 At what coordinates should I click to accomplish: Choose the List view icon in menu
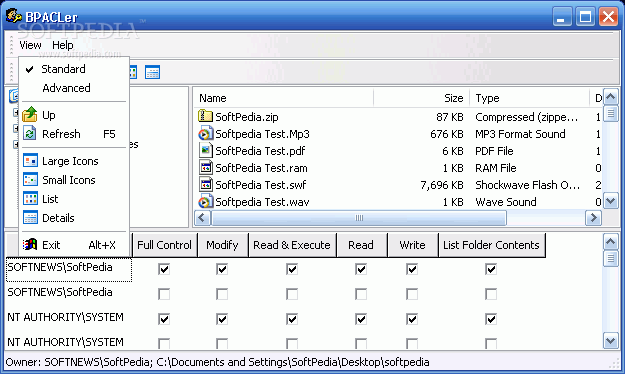pos(30,199)
